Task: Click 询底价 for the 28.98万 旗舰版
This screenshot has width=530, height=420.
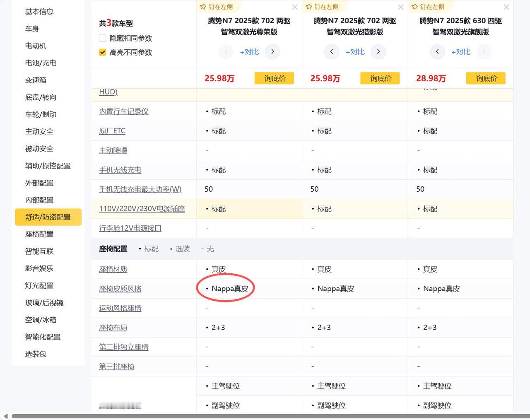Action: [486, 78]
